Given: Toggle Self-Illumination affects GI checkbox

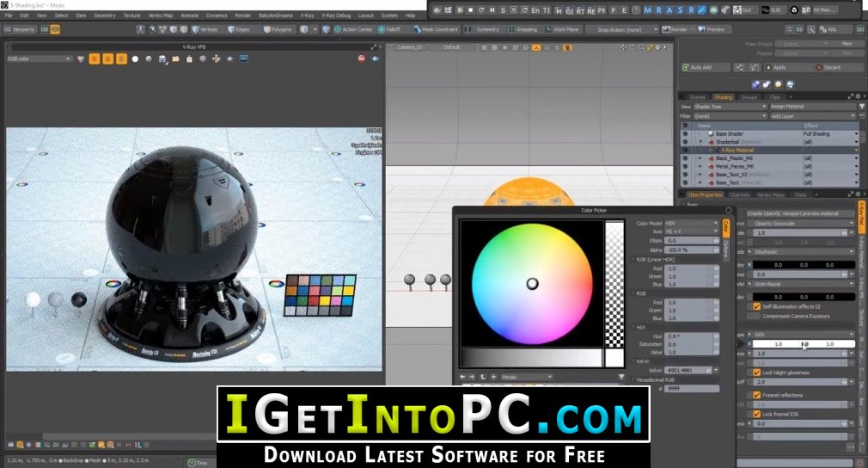Looking at the screenshot, I should coord(757,306).
